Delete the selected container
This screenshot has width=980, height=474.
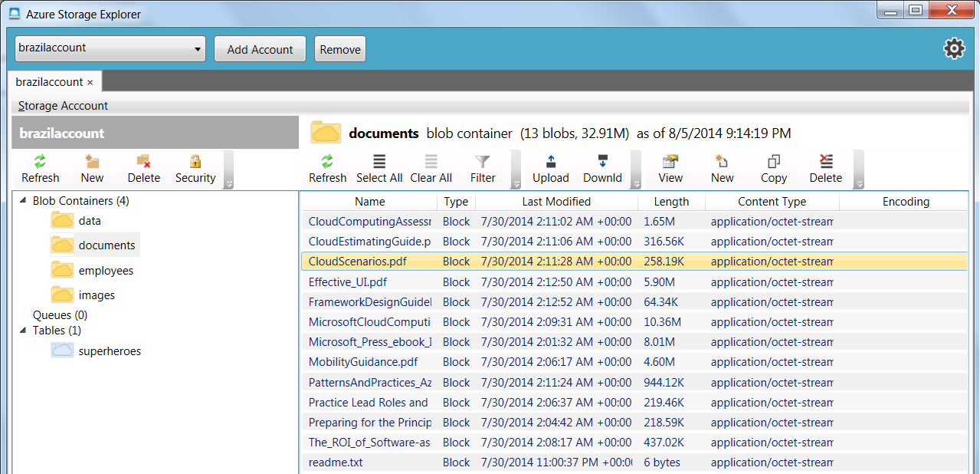pyautogui.click(x=143, y=169)
